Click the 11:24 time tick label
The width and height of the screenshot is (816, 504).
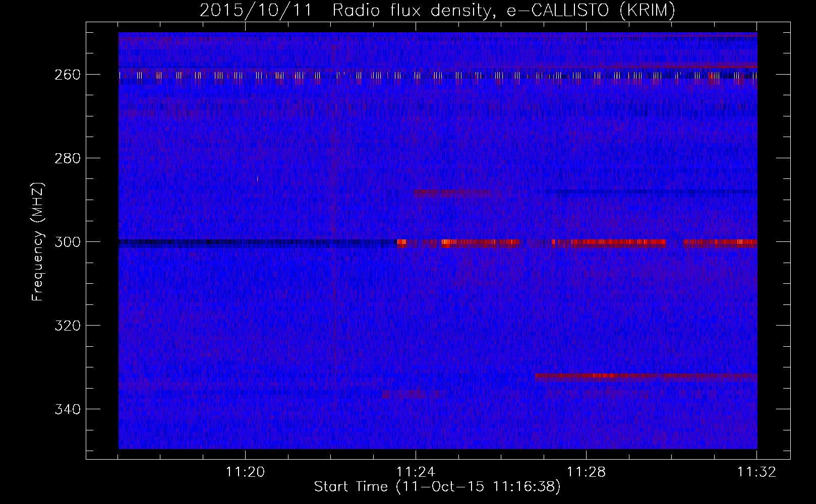[x=416, y=472]
